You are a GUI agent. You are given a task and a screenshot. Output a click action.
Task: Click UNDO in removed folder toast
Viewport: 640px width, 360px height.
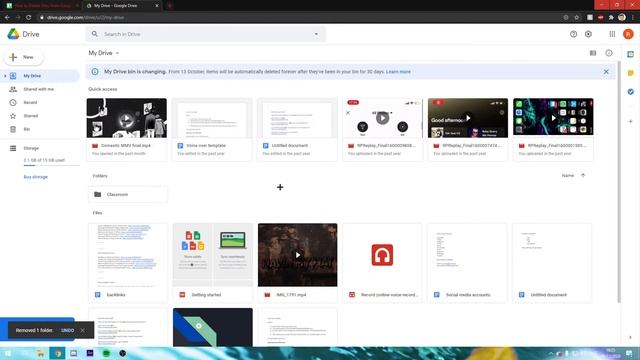68,330
